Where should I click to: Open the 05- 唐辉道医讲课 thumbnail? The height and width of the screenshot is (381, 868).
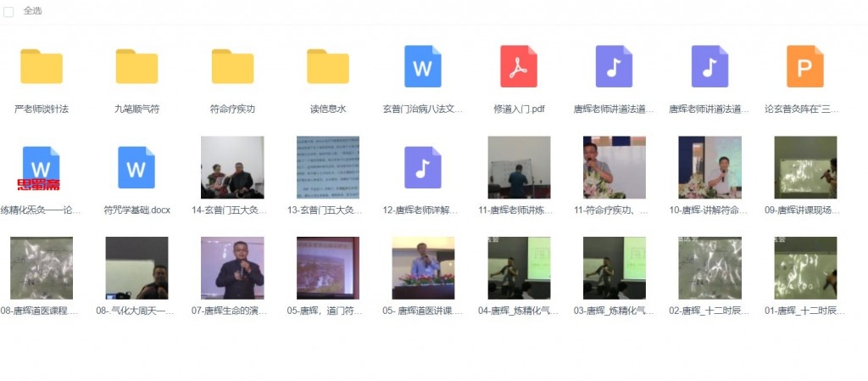(x=424, y=268)
